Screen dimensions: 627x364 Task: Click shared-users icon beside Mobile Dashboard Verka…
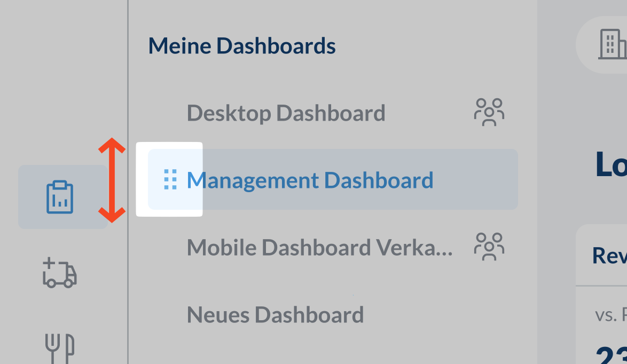click(x=489, y=247)
